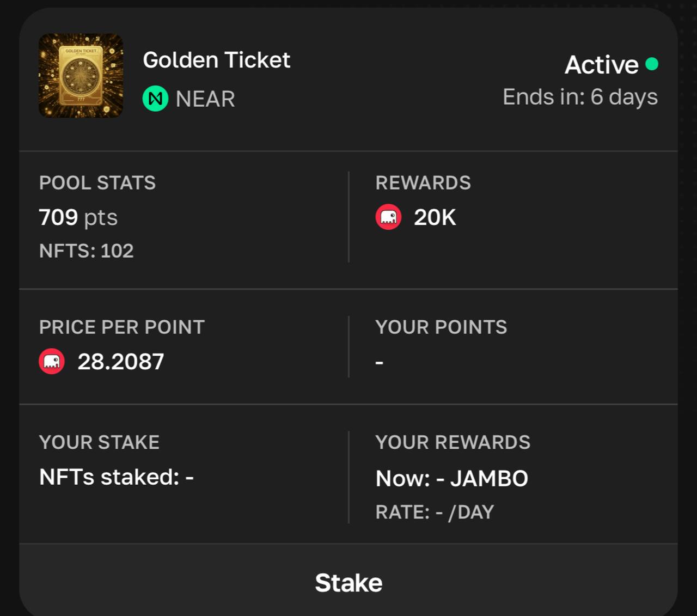The height and width of the screenshot is (616, 697).
Task: Click the NEAR network label
Action: point(205,99)
